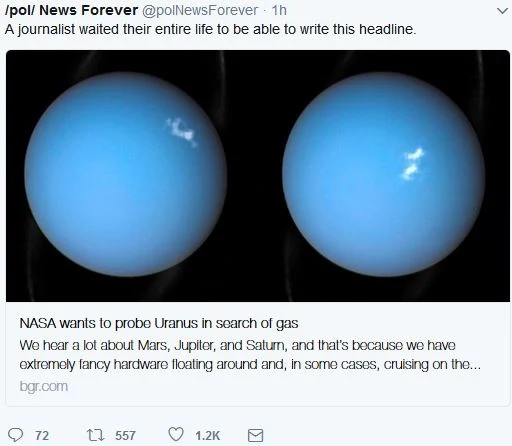Click the @polNewsForever handle
The image size is (512, 446).
(x=200, y=10)
